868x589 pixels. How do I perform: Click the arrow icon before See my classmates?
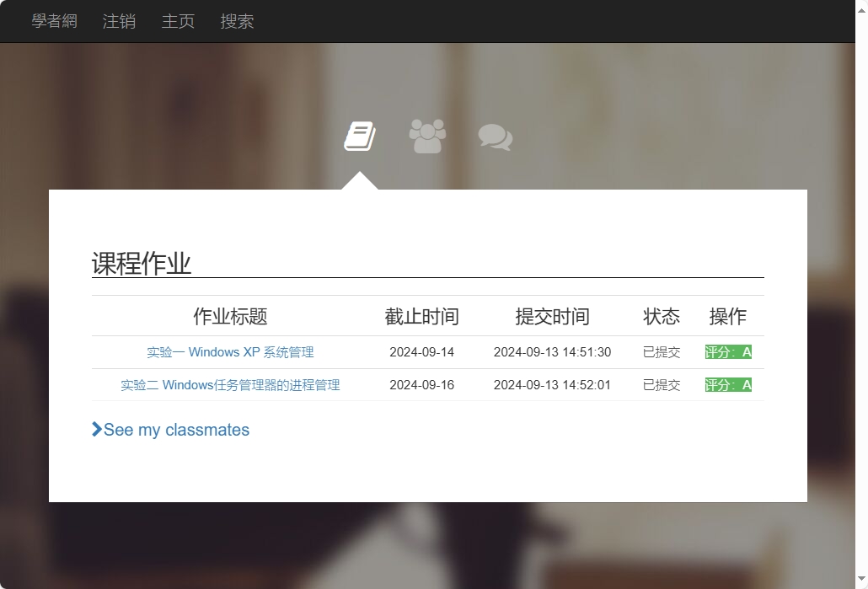click(96, 430)
